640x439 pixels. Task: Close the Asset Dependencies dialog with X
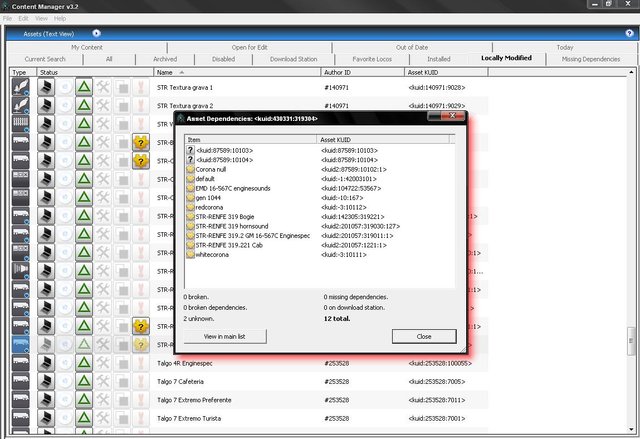(460, 117)
